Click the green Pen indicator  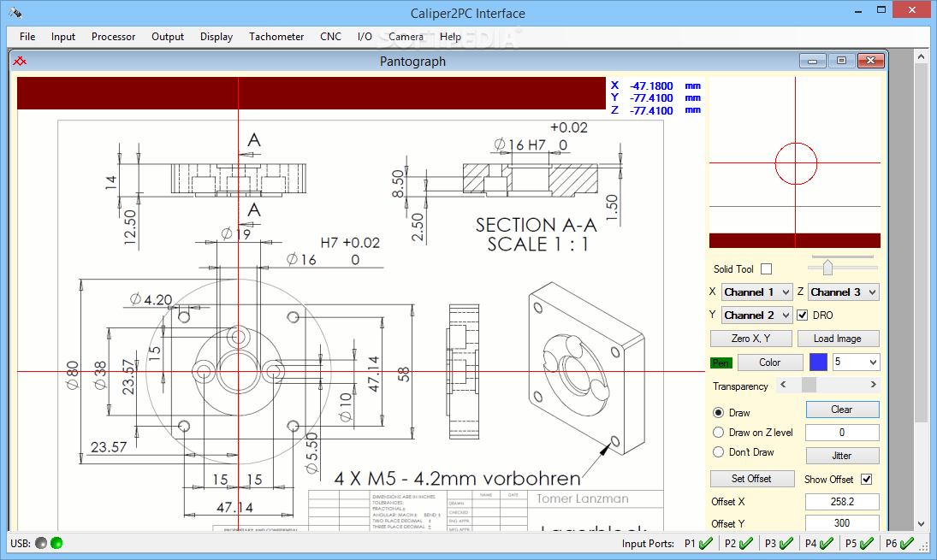pos(721,363)
